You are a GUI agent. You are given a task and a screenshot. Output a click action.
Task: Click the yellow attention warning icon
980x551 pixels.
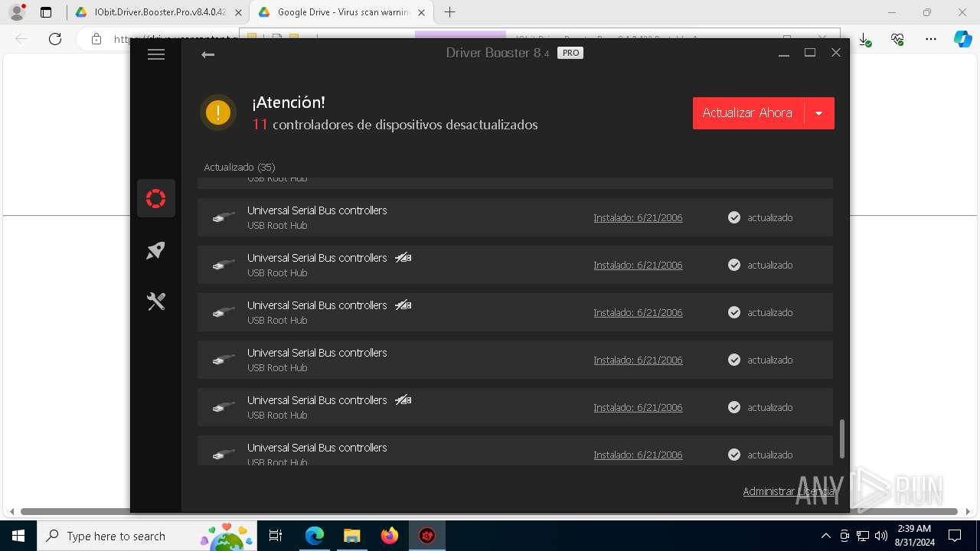(x=218, y=113)
